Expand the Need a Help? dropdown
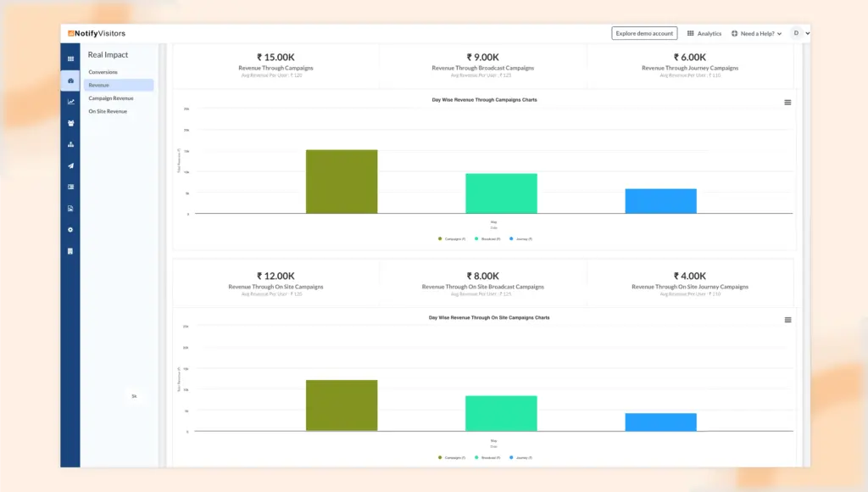868x492 pixels. tap(756, 34)
